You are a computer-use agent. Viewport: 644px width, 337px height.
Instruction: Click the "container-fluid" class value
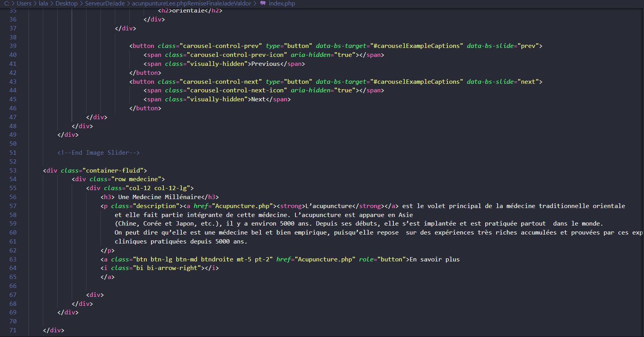click(113, 171)
